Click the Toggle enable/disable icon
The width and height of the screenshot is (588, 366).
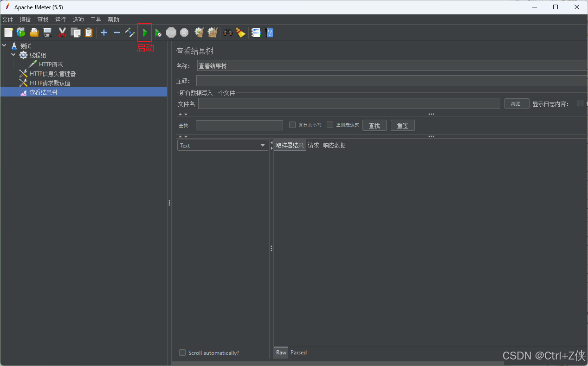[x=130, y=32]
